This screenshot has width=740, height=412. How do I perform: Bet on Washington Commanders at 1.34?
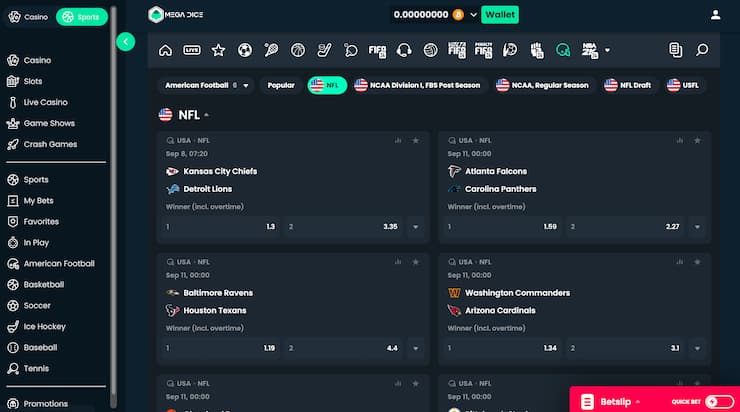click(502, 348)
